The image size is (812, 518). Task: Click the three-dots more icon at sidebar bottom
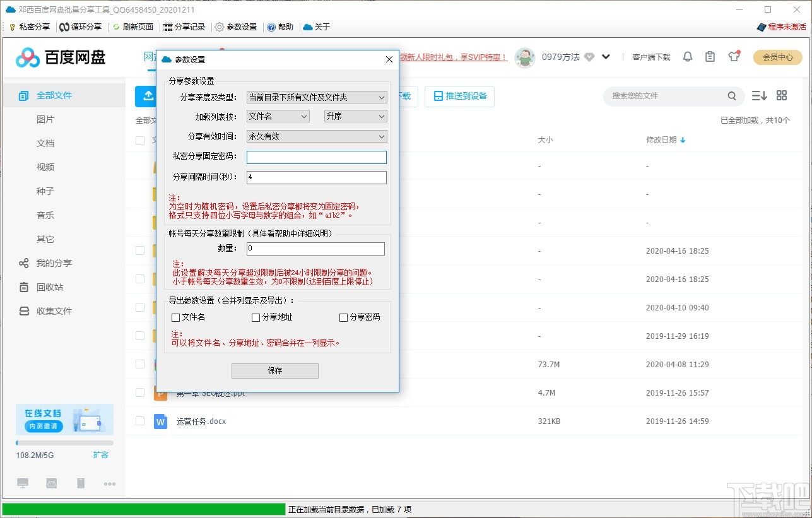[110, 484]
